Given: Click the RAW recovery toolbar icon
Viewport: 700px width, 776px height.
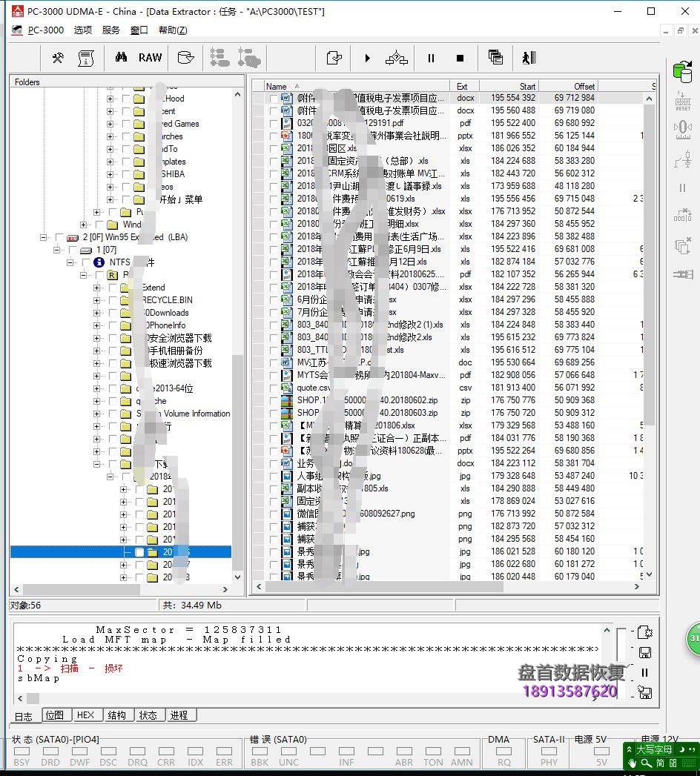Looking at the screenshot, I should tap(150, 58).
